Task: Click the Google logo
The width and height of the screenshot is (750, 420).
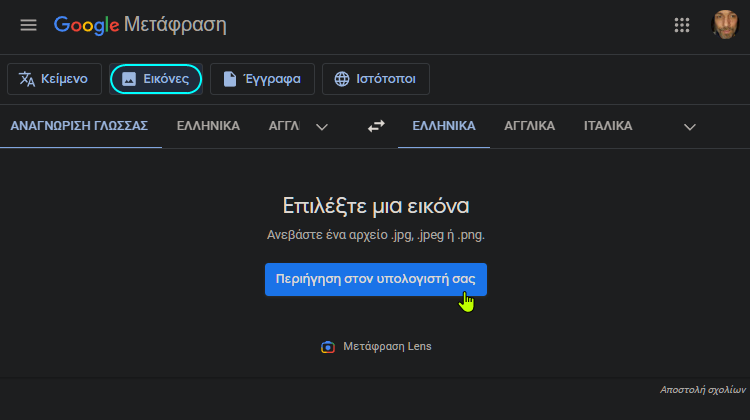Action: 86,25
